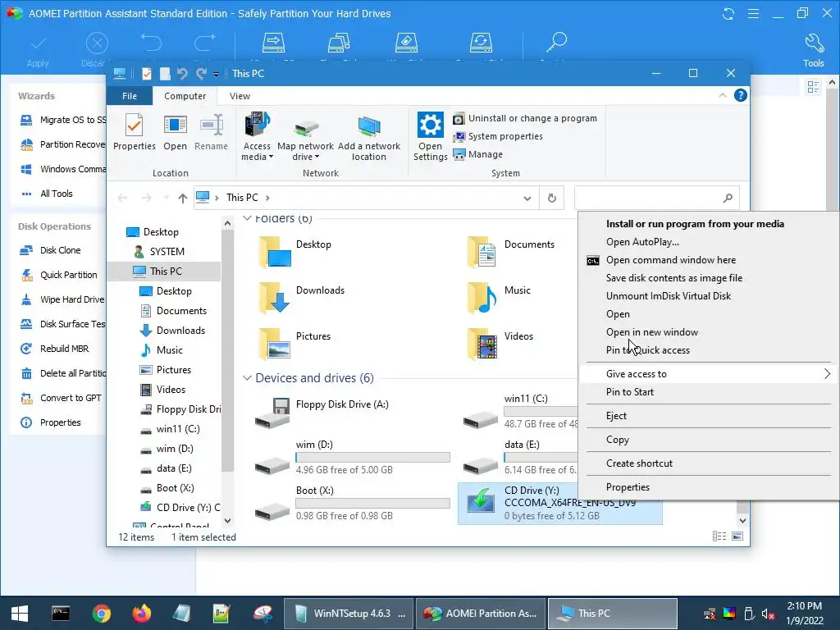Click the Properties icon in Explorer ribbon
The image size is (840, 630).
coord(134,132)
